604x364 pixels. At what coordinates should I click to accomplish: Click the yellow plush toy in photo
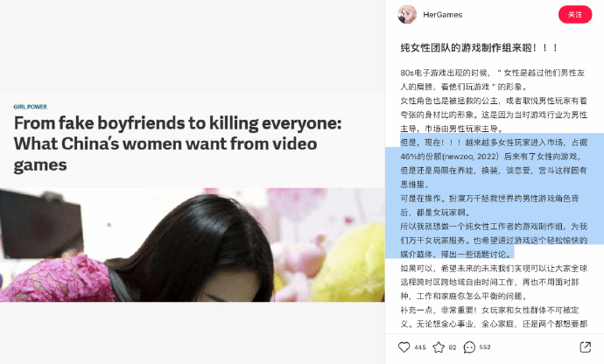click(x=348, y=262)
